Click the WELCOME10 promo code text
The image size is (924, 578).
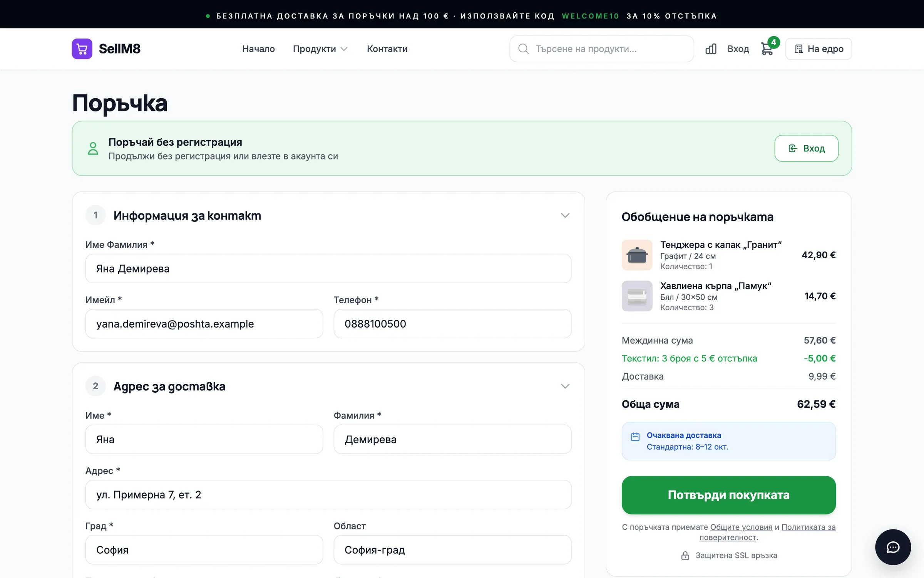click(590, 16)
